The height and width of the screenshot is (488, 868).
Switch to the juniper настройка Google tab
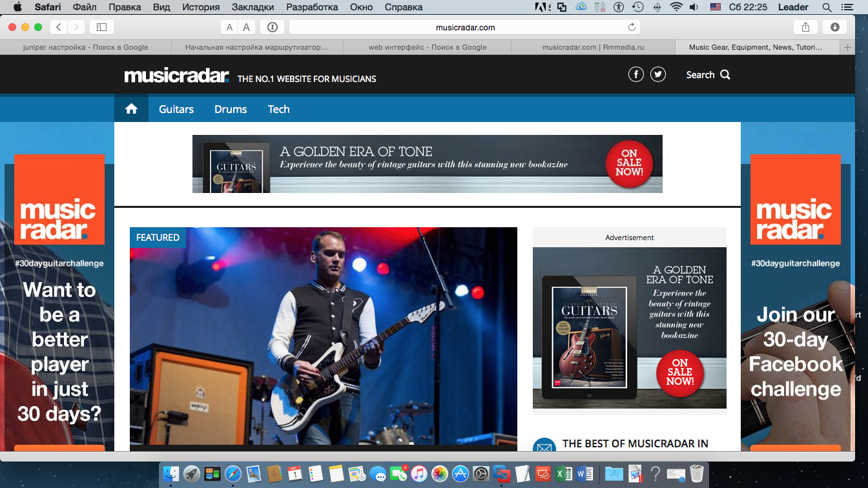pyautogui.click(x=86, y=47)
